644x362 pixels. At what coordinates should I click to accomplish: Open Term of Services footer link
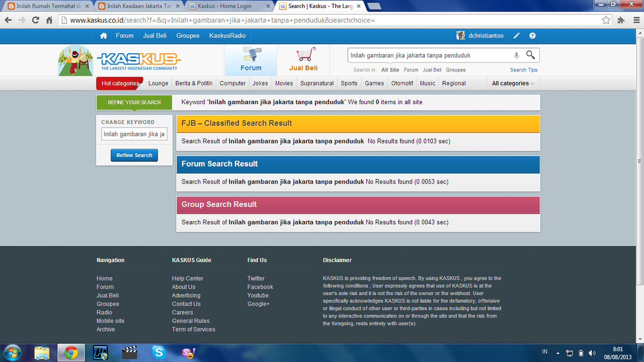[x=194, y=329]
